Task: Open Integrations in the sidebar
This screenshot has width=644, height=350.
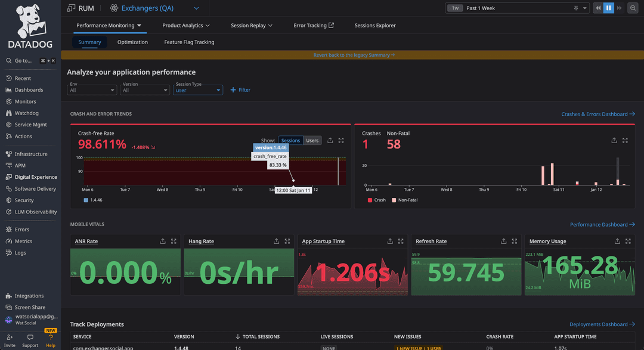Action: tap(29, 296)
